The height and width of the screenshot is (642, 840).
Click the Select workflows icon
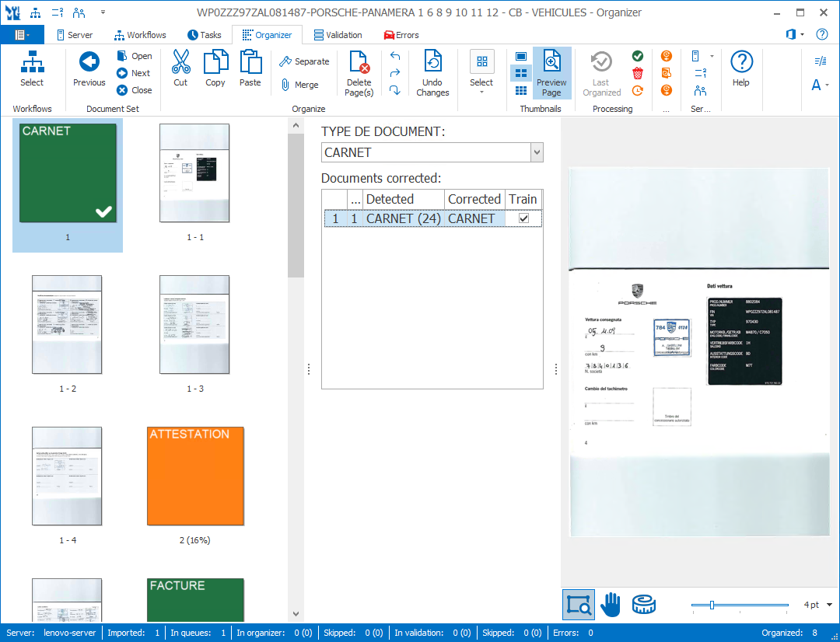tap(32, 62)
